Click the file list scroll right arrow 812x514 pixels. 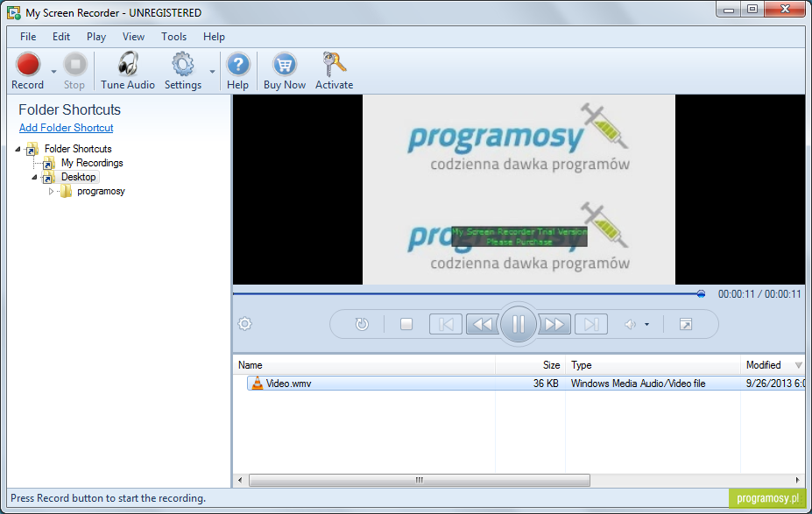pyautogui.click(x=798, y=481)
